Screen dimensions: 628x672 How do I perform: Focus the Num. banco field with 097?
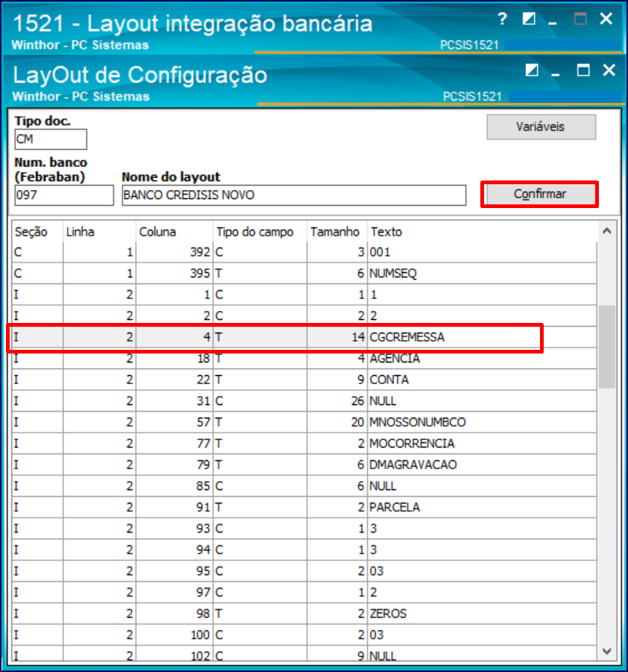pyautogui.click(x=64, y=195)
